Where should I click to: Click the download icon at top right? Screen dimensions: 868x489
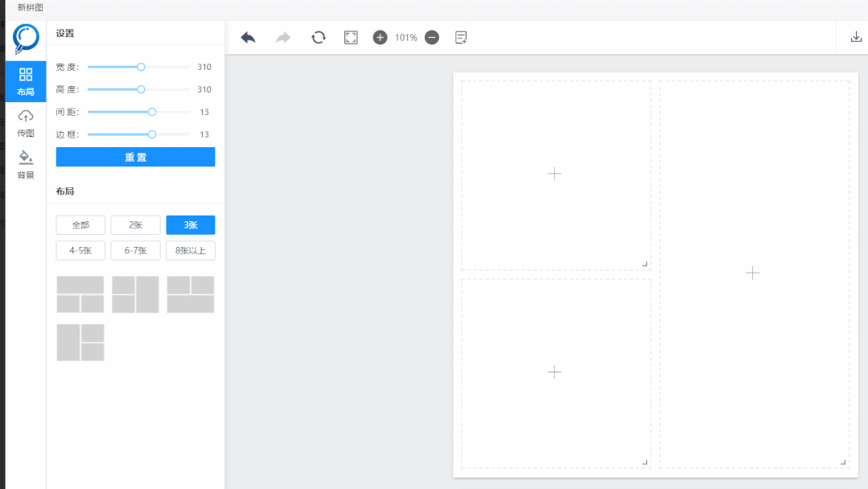[x=856, y=37]
